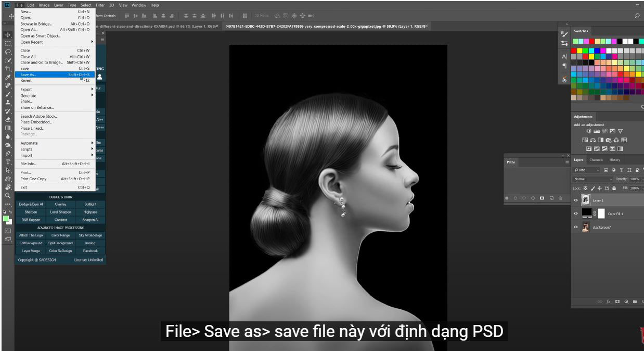Click the Brightness/Contrast adjustment icon

pos(588,131)
